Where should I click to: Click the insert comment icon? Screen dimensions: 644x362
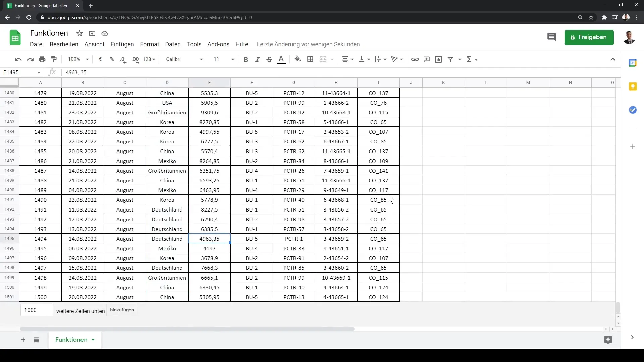tap(427, 59)
